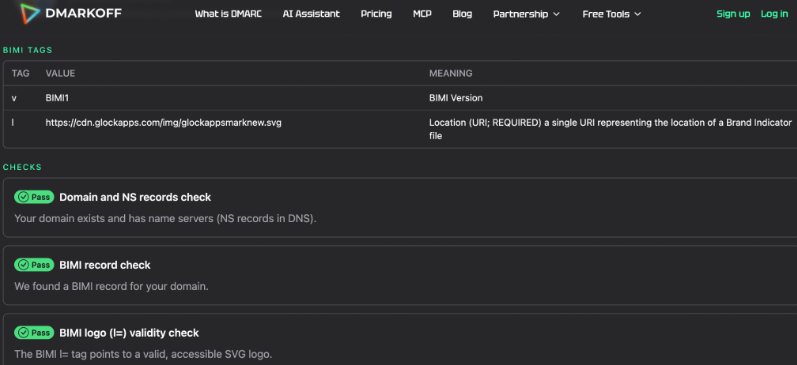Open the AI Assistant page
The width and height of the screenshot is (797, 365).
click(x=311, y=14)
